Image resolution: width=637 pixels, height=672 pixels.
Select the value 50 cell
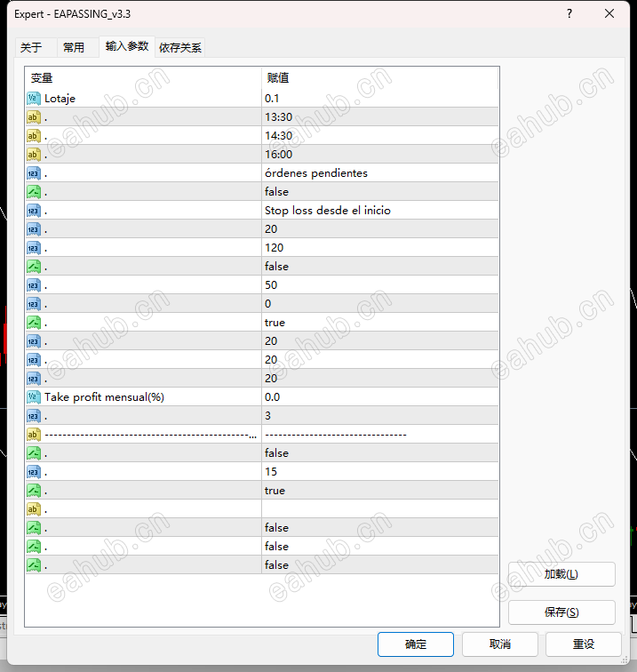click(380, 285)
